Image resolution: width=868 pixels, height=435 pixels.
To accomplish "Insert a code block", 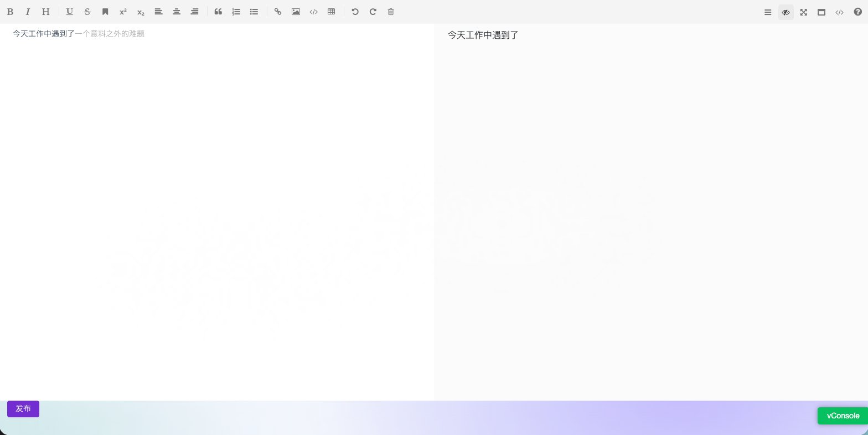I will pos(313,12).
